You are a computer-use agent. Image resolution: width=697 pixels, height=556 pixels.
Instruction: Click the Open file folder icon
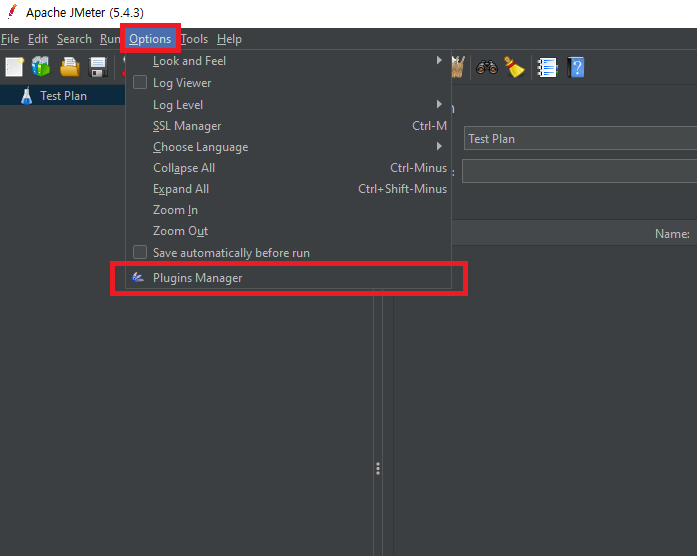tap(70, 67)
